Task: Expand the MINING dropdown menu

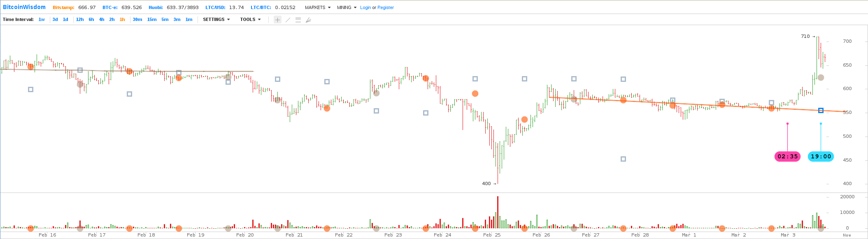Action: coord(347,7)
